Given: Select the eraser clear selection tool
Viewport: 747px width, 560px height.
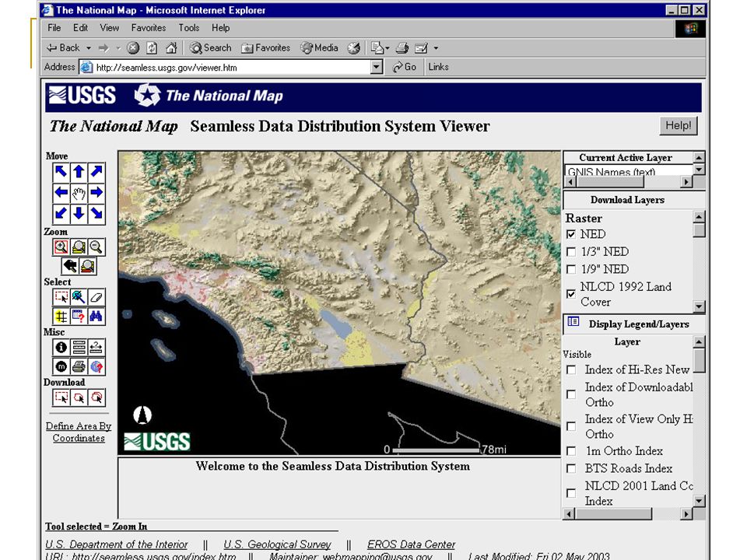Looking at the screenshot, I should pyautogui.click(x=96, y=297).
